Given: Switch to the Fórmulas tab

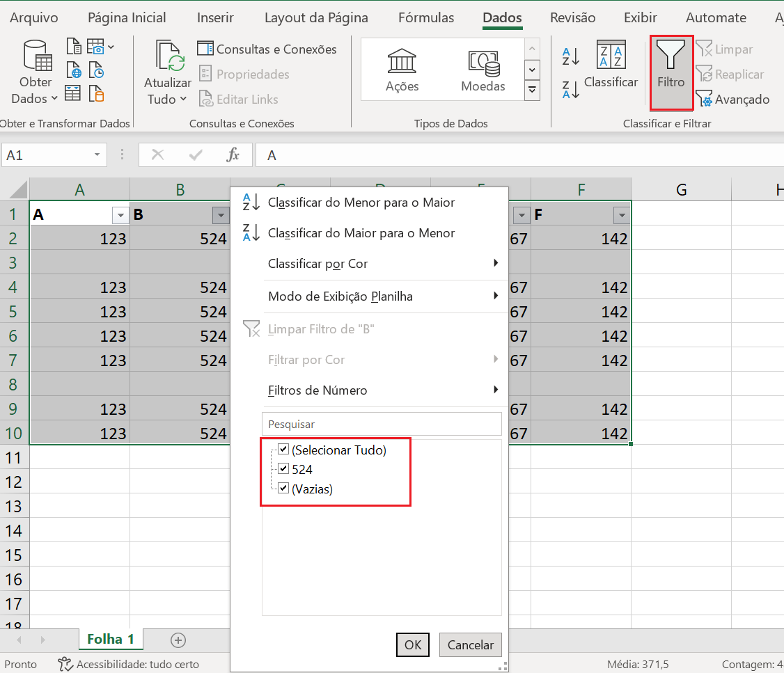Looking at the screenshot, I should pos(426,17).
